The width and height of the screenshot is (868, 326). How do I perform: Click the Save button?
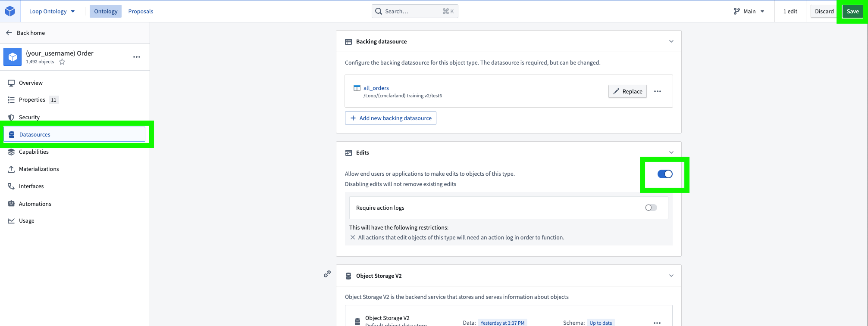(852, 11)
